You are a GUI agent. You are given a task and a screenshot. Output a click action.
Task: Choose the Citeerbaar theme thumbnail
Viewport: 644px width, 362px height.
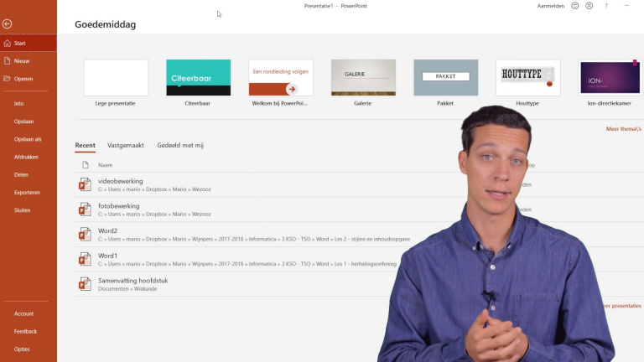(198, 78)
